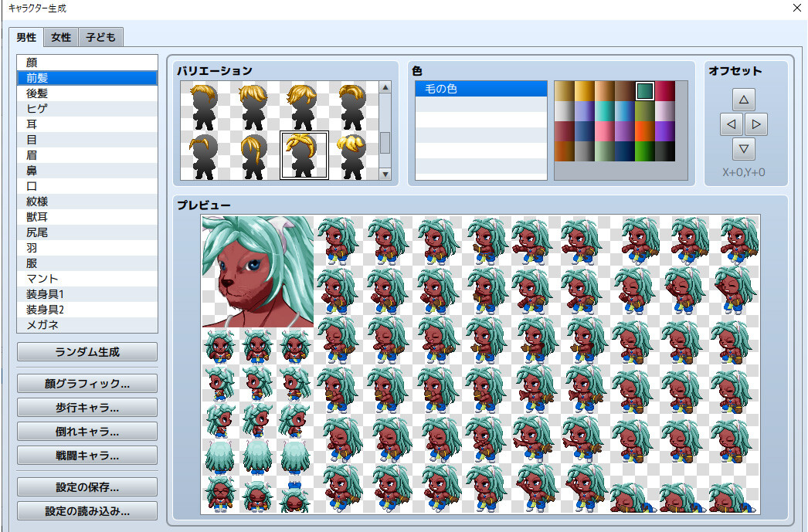Nudge the character offset downward

point(743,149)
